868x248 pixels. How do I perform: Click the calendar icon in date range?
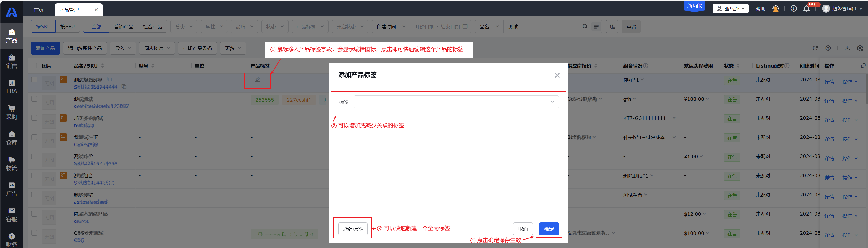pyautogui.click(x=465, y=26)
